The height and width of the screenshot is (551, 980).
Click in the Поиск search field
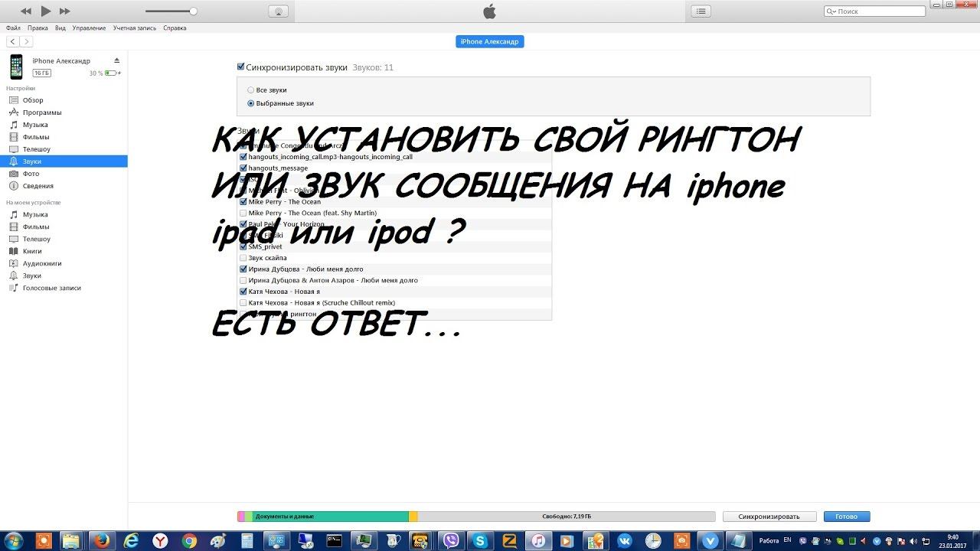877,11
